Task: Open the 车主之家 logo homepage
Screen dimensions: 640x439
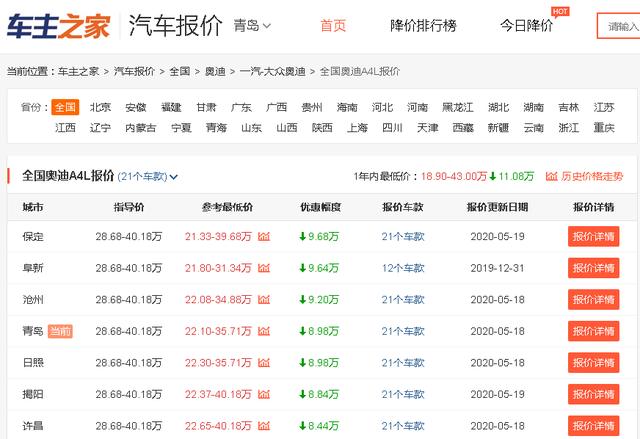Action: tap(59, 26)
